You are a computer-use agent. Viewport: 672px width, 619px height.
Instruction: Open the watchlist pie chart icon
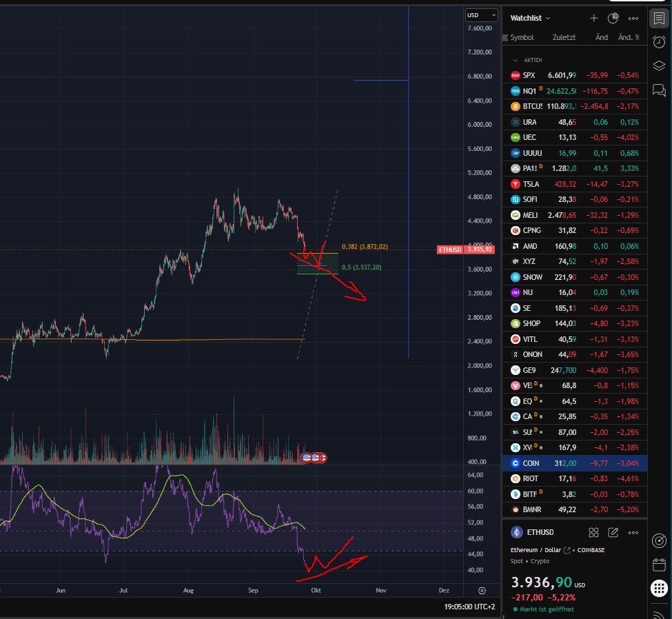[613, 18]
